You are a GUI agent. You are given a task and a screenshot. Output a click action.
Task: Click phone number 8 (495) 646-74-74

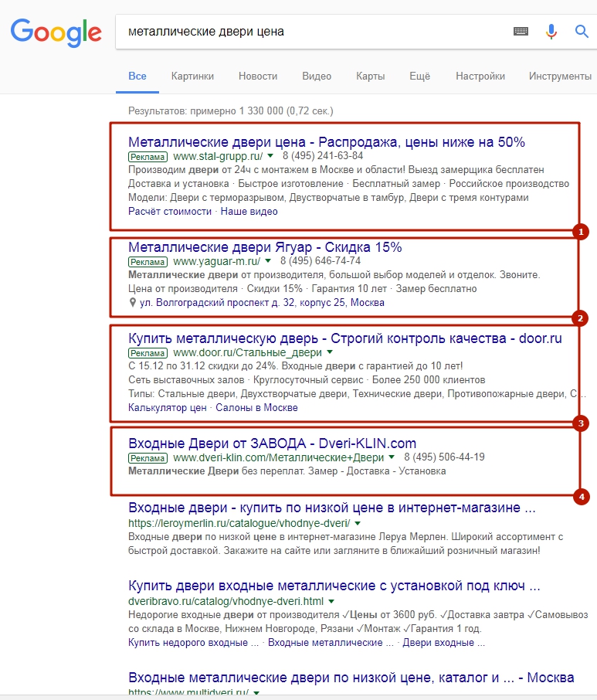(x=321, y=260)
